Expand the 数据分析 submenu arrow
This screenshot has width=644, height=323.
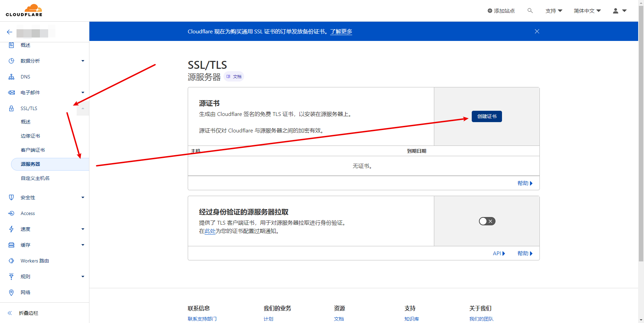point(83,61)
